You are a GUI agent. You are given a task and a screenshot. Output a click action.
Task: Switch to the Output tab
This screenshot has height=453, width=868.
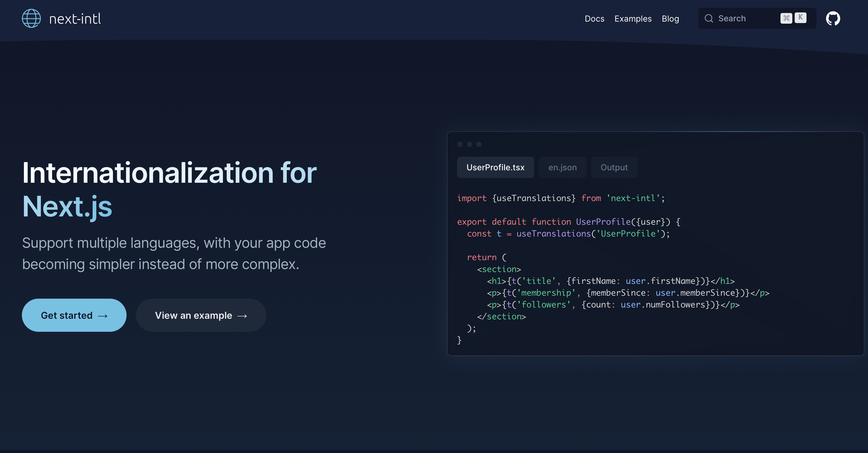tap(614, 167)
